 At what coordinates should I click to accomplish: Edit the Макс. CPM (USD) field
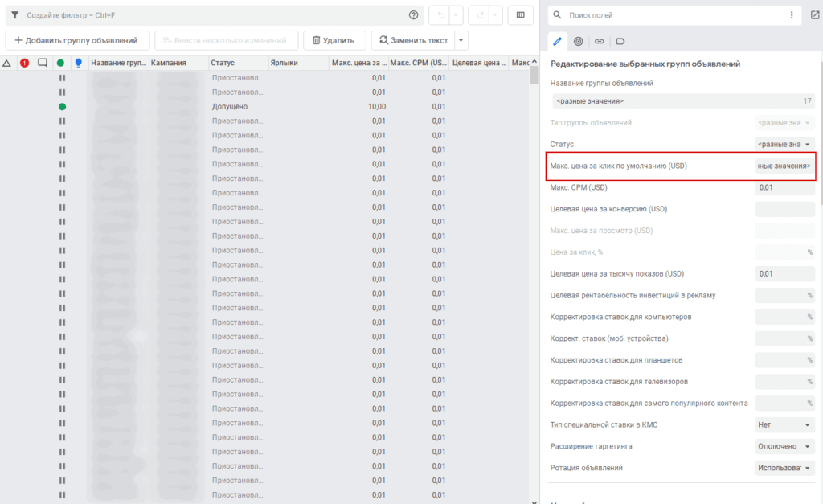784,187
